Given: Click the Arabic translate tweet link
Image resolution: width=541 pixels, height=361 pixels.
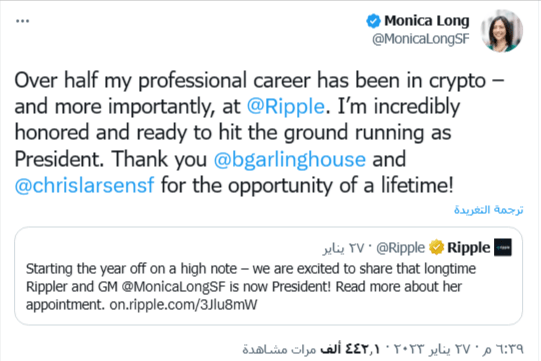Looking at the screenshot, I should click(x=489, y=209).
